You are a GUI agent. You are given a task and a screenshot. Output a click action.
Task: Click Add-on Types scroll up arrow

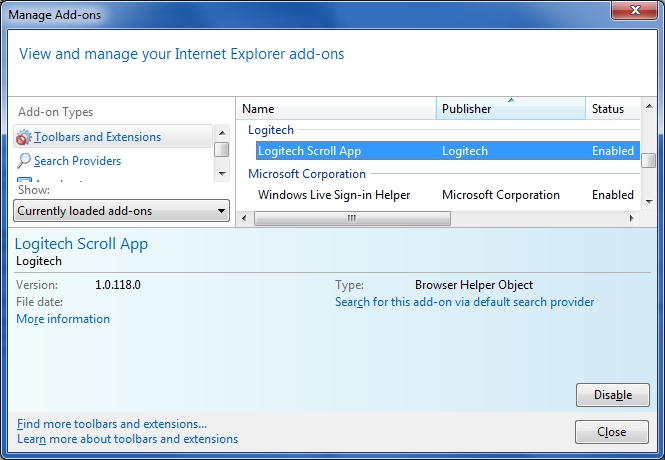click(x=222, y=133)
